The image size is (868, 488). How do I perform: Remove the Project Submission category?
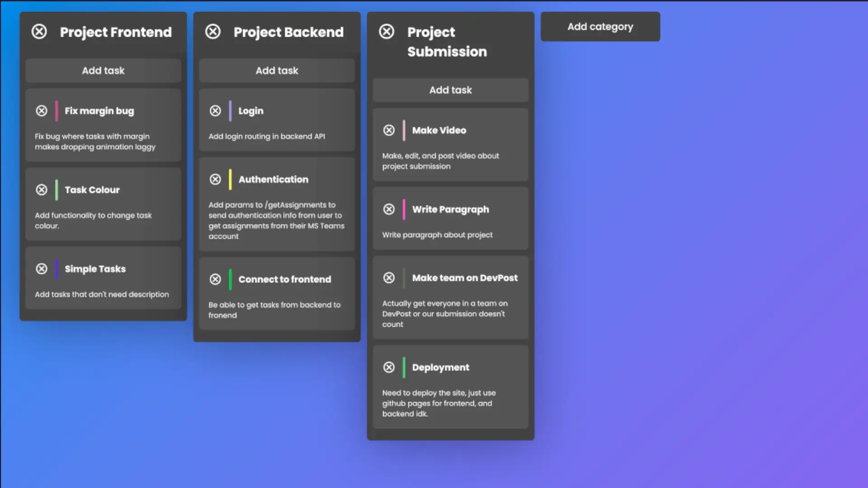point(387,32)
